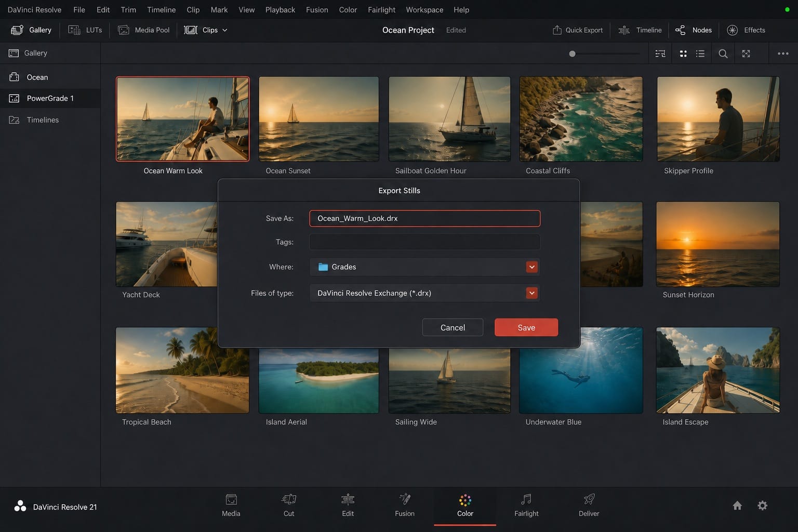This screenshot has width=798, height=532.
Task: Click the Tags input field
Action: point(424,242)
